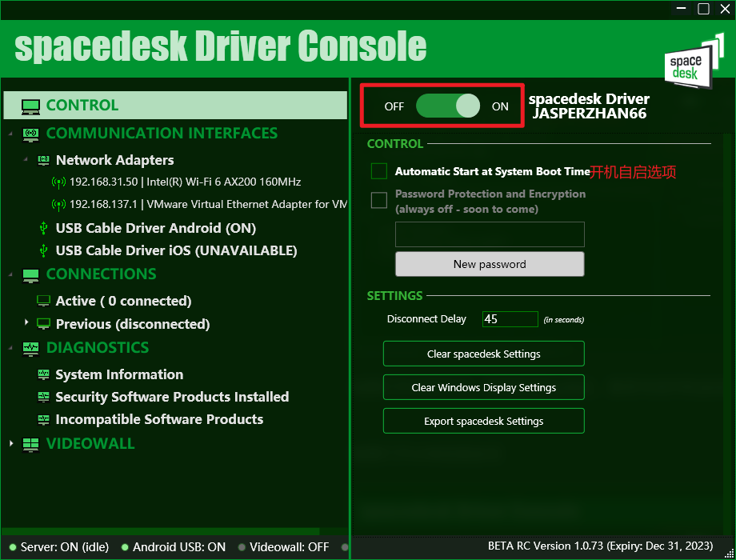The width and height of the screenshot is (736, 560).
Task: Click Export spacedesk Settings
Action: [x=483, y=422]
